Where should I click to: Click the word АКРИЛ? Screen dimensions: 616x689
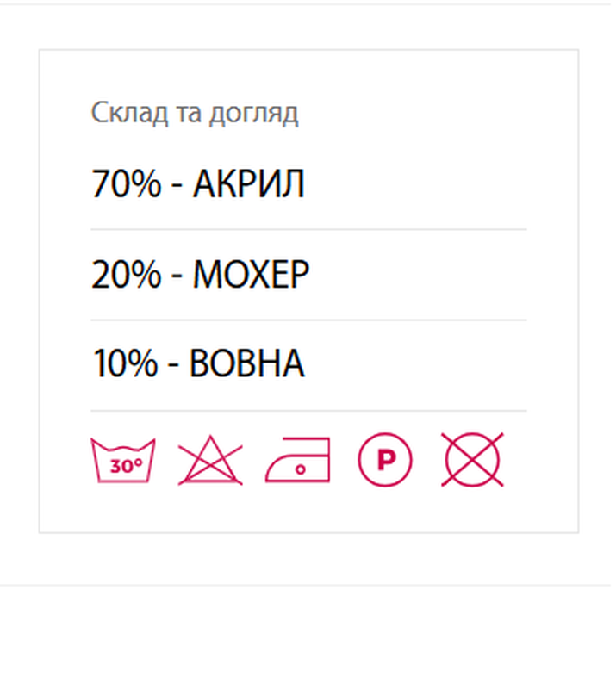[248, 183]
